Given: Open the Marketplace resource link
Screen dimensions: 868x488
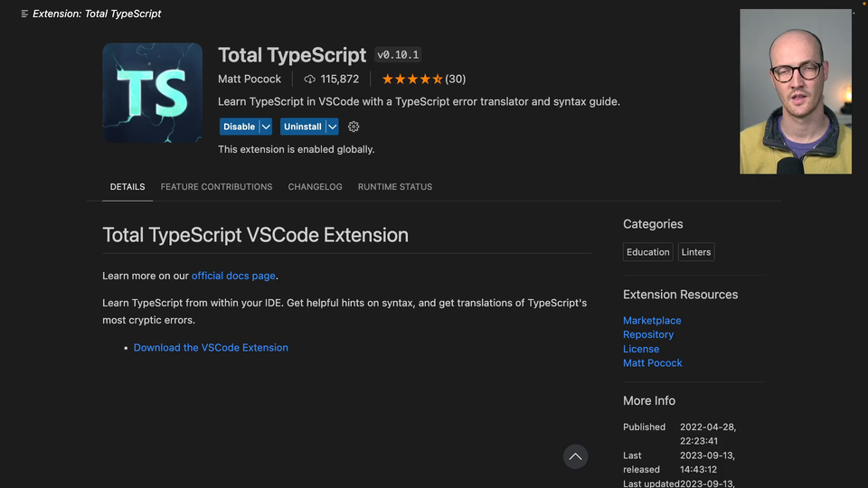Looking at the screenshot, I should click(x=652, y=321).
